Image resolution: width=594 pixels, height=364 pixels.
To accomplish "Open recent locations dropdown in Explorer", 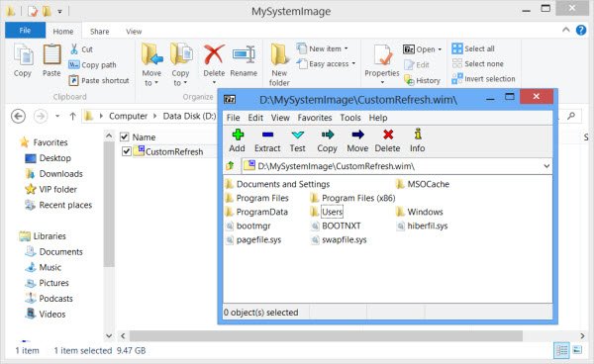I will tap(57, 116).
